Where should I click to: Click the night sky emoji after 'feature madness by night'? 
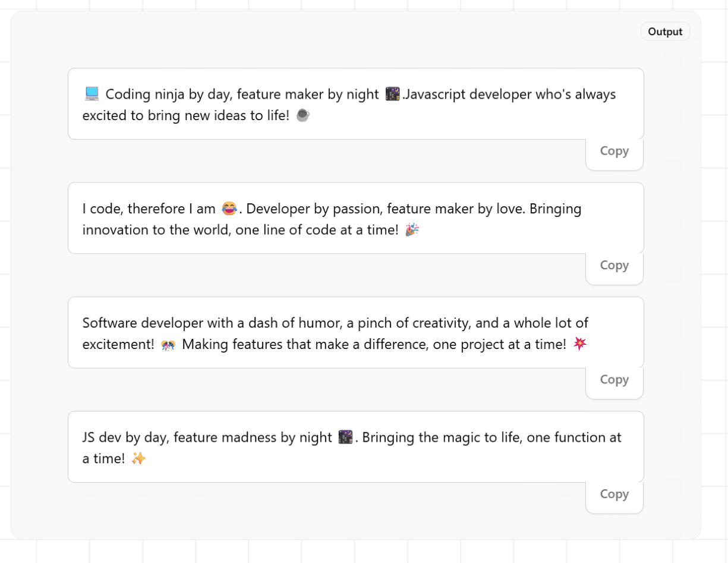[x=345, y=437]
